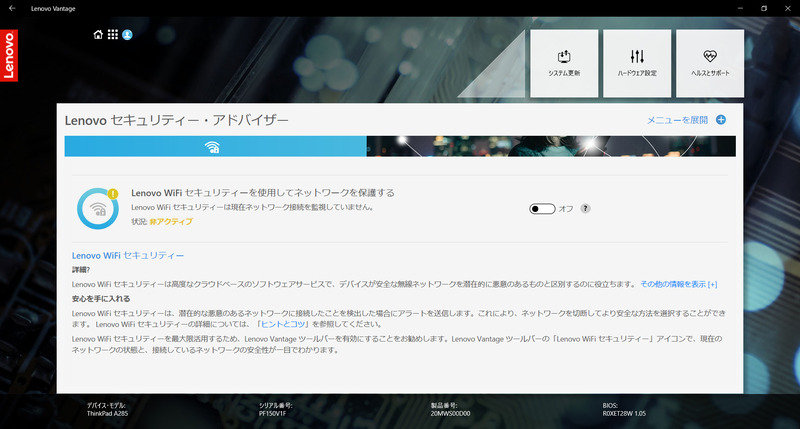Click the red Lenovo logo
The image size is (800, 429).
coord(9,56)
